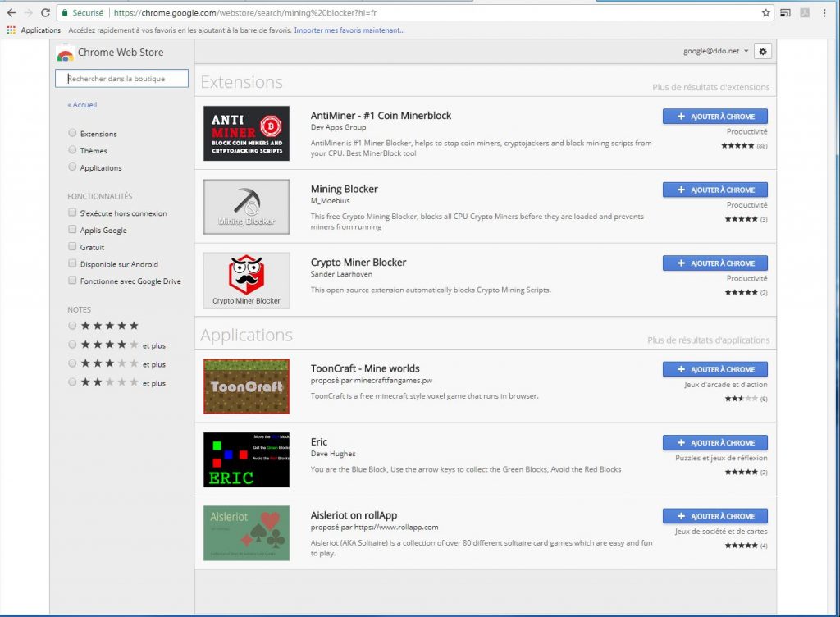Image resolution: width=840 pixels, height=617 pixels.
Task: Open the Mining Blocker pickaxe thumbnail
Action: (x=246, y=207)
